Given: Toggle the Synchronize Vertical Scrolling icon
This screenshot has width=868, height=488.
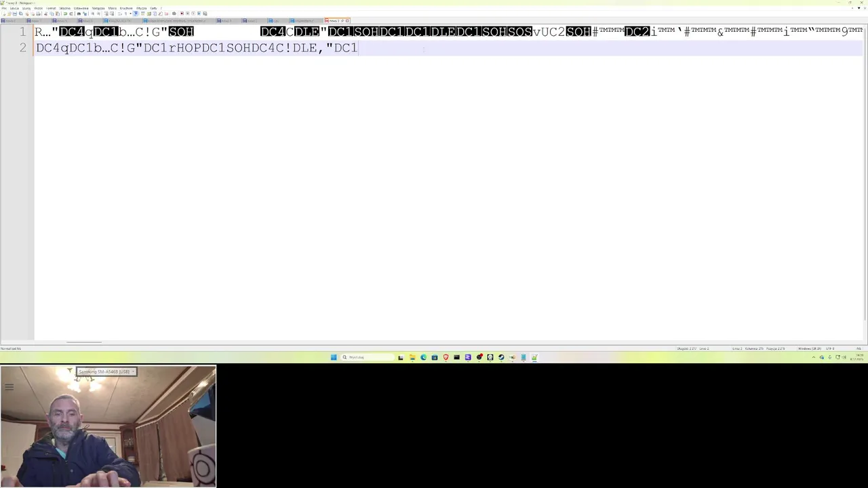Looking at the screenshot, I should [x=106, y=14].
